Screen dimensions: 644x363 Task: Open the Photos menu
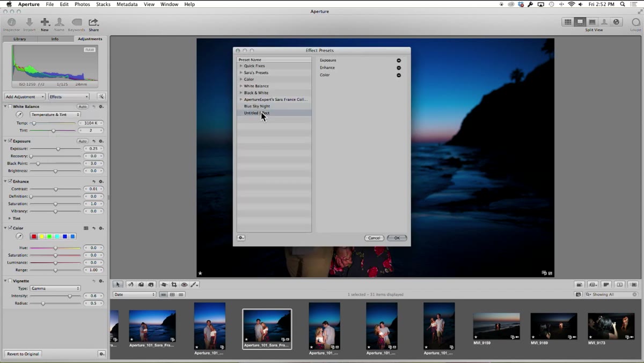pyautogui.click(x=82, y=4)
